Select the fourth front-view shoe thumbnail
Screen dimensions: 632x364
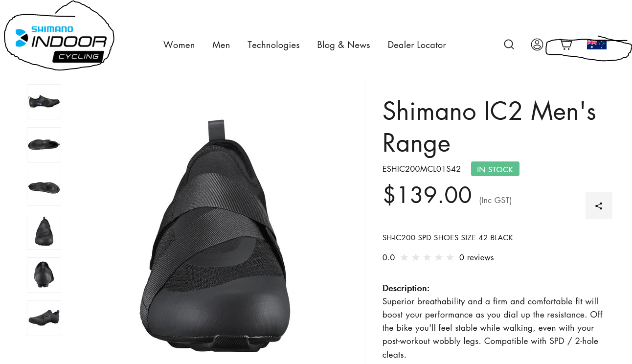tap(44, 231)
